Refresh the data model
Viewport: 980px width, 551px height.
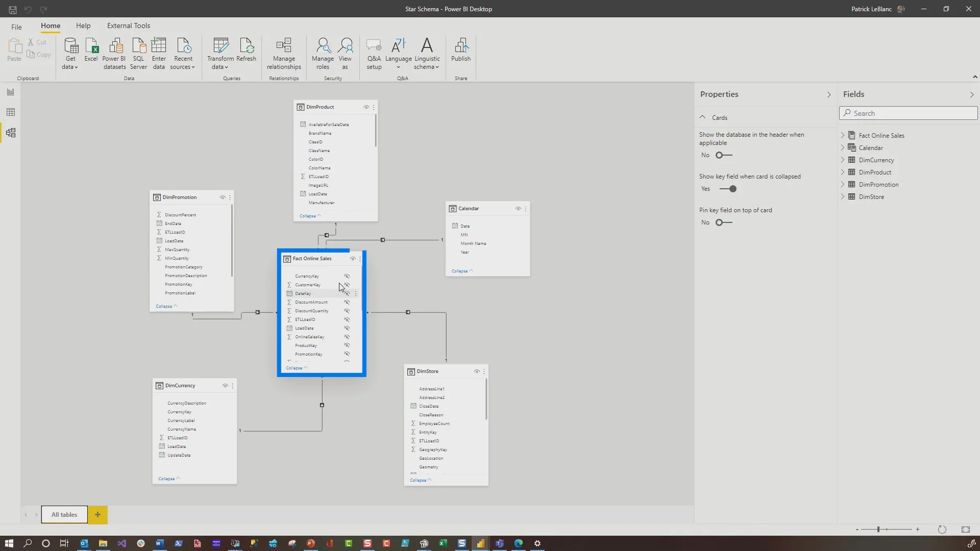click(247, 50)
